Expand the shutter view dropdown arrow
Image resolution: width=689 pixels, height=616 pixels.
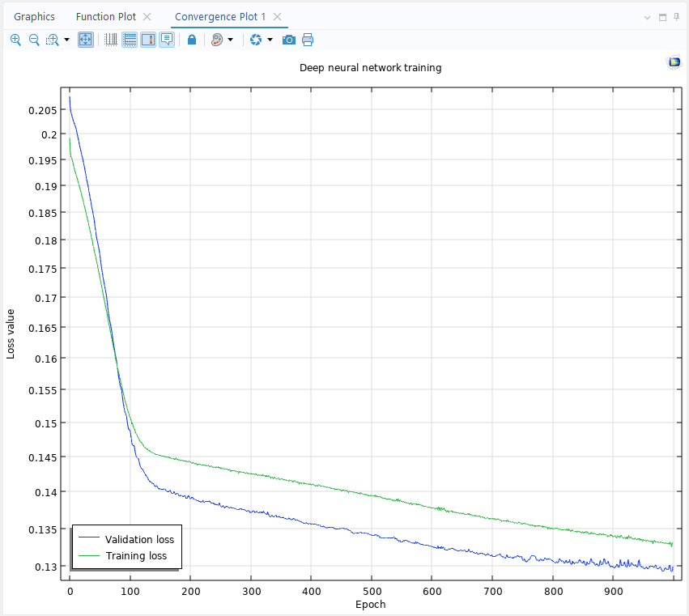click(x=270, y=40)
